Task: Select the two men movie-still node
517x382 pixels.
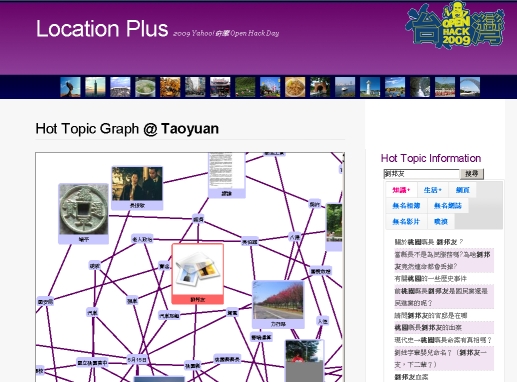Action: click(x=137, y=188)
